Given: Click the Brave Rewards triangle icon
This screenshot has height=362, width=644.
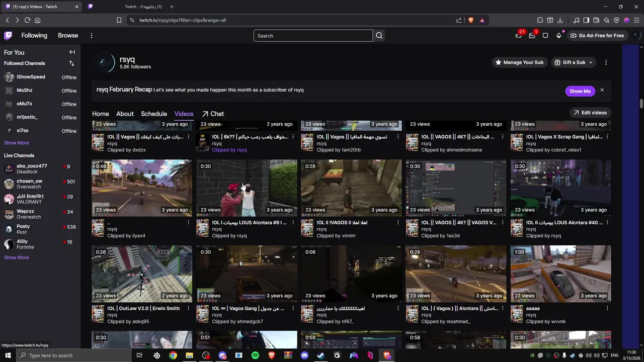Looking at the screenshot, I should (x=482, y=20).
